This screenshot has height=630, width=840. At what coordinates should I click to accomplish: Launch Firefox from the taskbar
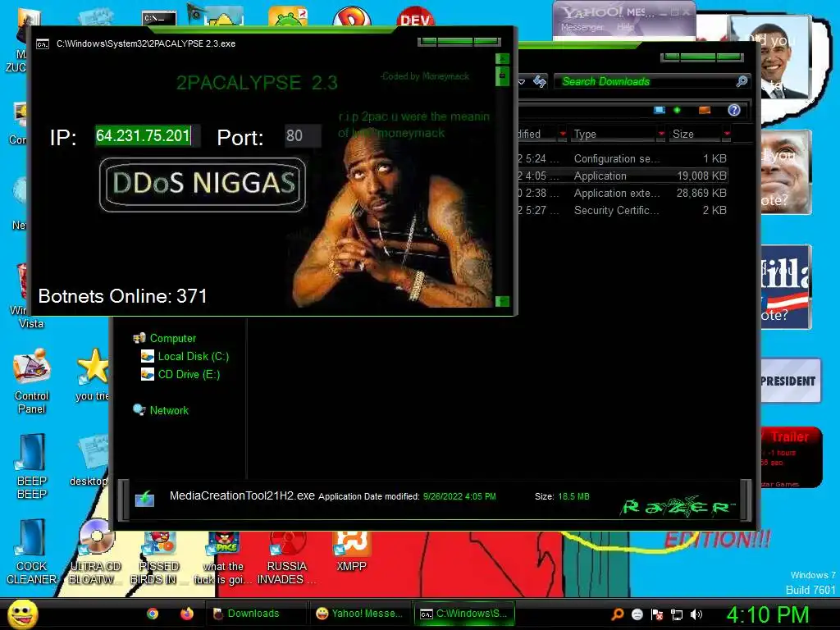(186, 614)
